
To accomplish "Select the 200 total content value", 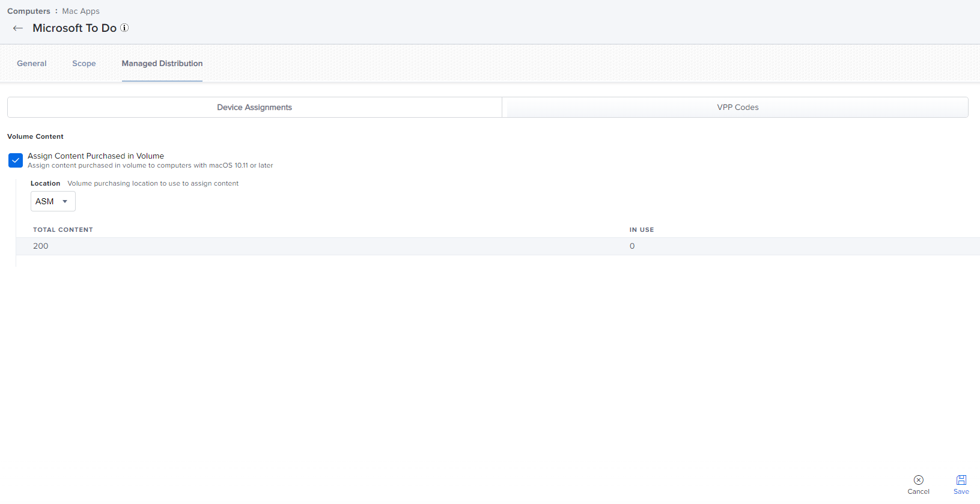I will click(x=41, y=246).
